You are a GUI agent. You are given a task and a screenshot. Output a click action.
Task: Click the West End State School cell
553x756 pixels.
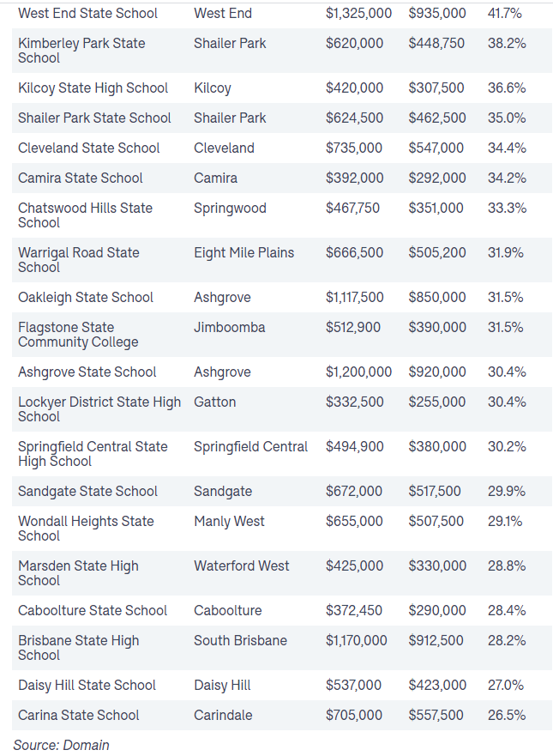[87, 13]
